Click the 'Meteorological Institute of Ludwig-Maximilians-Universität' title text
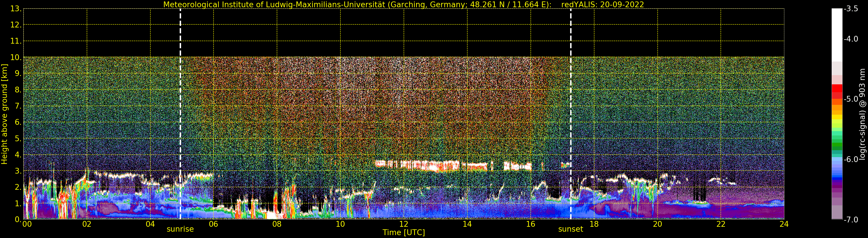Screen dimensions: 868x238 pos(274,5)
